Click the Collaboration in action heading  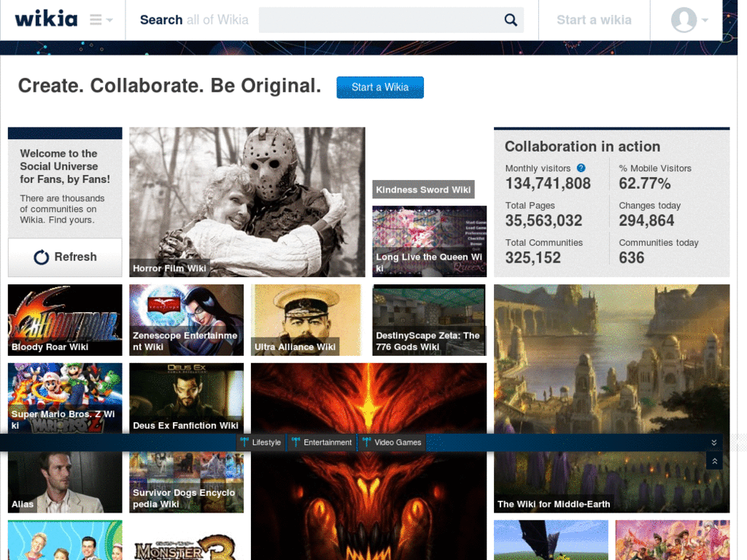582,146
